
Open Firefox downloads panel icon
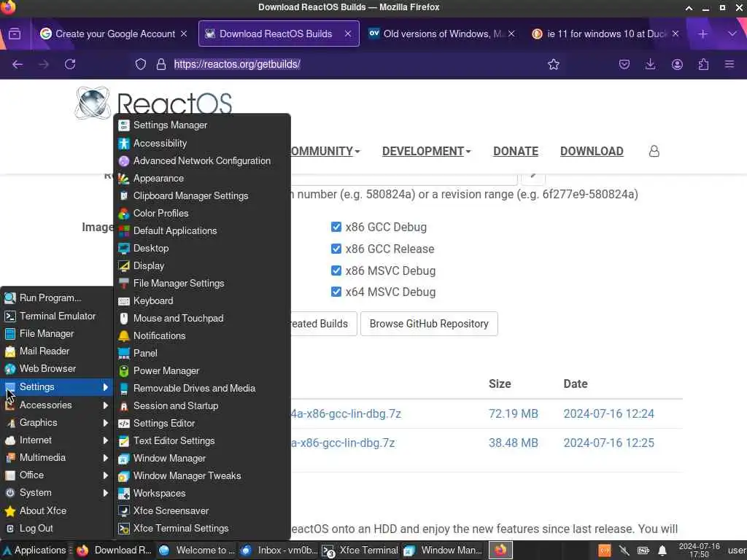click(x=650, y=64)
